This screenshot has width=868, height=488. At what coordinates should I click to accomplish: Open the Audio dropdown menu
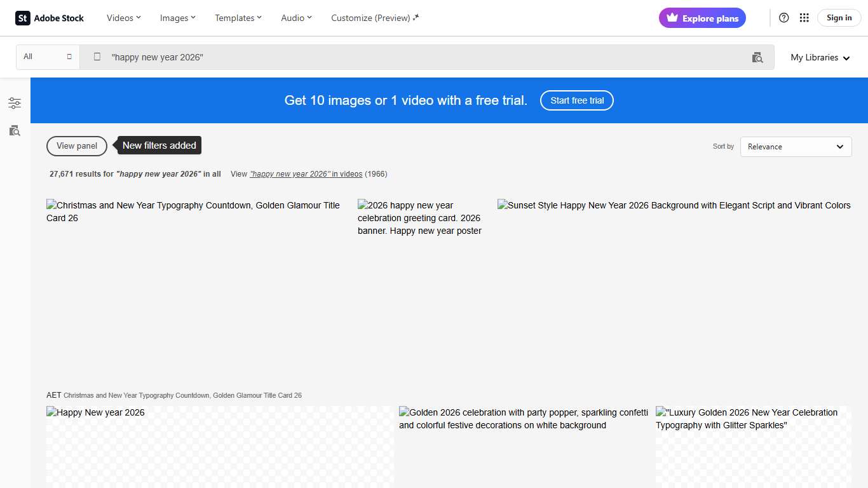coord(296,18)
